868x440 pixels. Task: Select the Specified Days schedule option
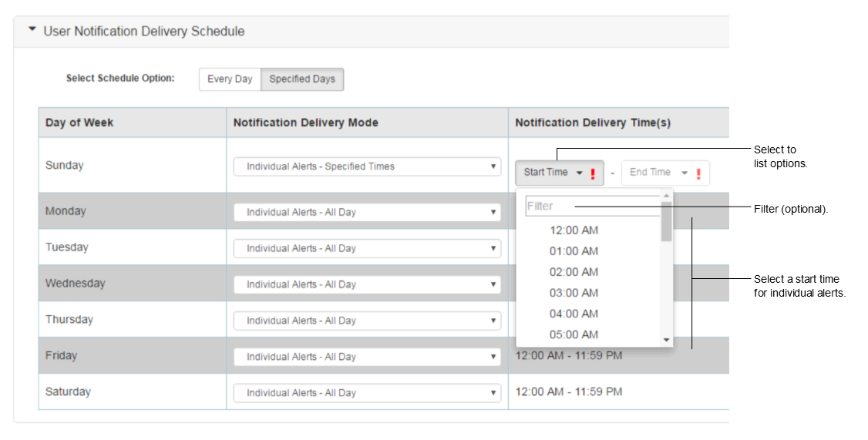coord(302,79)
